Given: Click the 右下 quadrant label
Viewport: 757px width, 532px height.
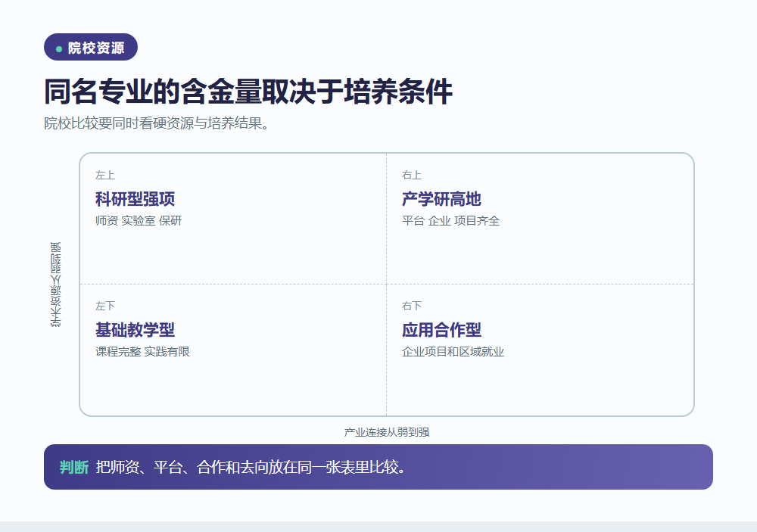Looking at the screenshot, I should click(x=412, y=306).
